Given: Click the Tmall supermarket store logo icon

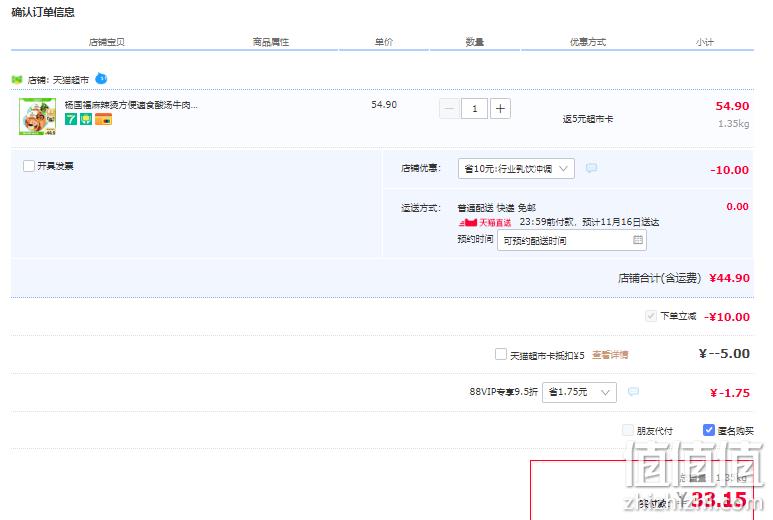Looking at the screenshot, I should tap(17, 80).
